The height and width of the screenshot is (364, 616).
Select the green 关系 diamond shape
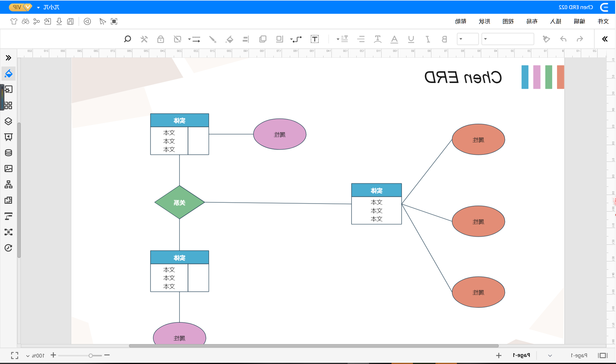179,202
